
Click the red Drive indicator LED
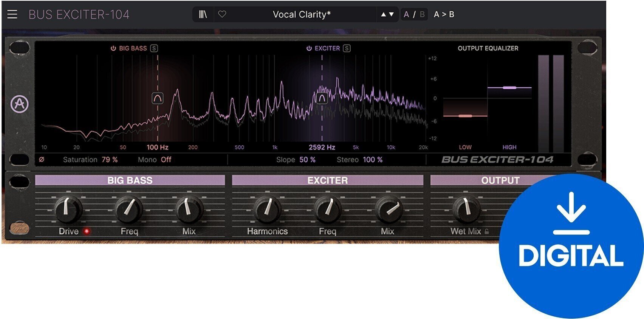87,231
